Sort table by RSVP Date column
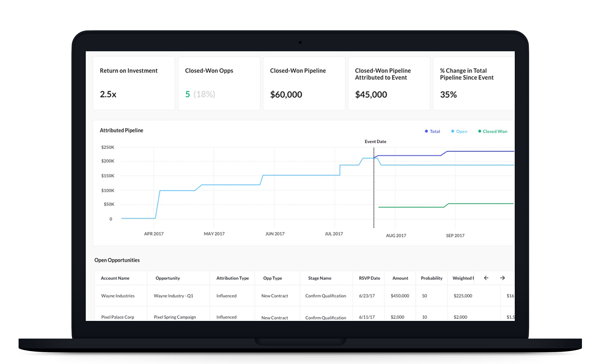The width and height of the screenshot is (597, 364). (369, 278)
